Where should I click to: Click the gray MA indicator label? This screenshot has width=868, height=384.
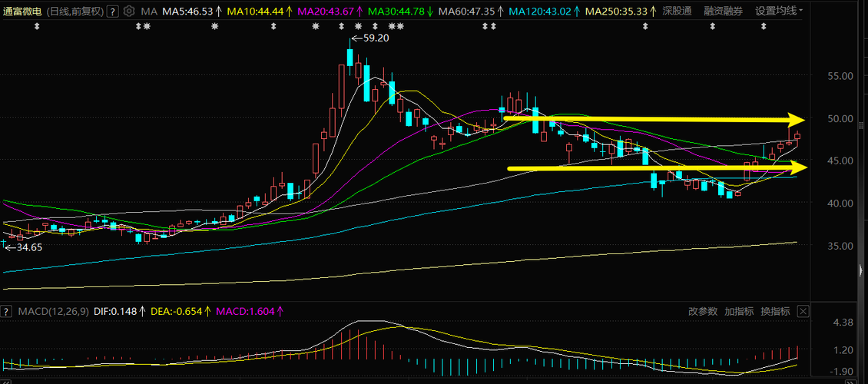point(148,11)
